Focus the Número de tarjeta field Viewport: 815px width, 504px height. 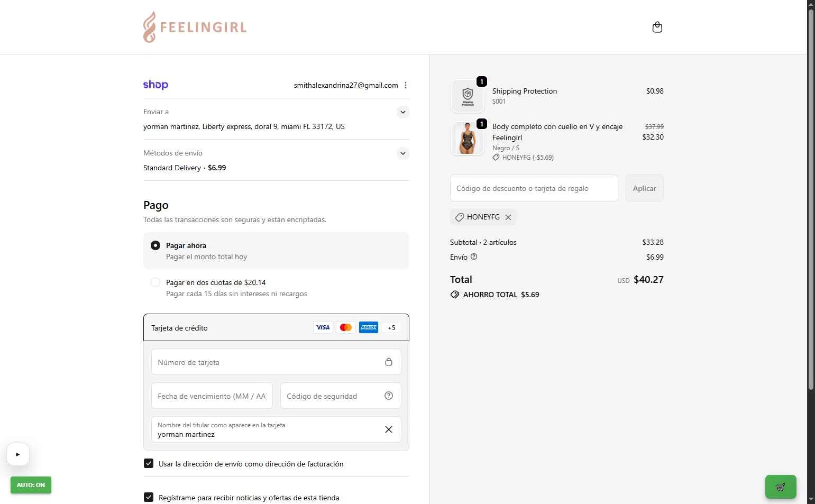276,362
